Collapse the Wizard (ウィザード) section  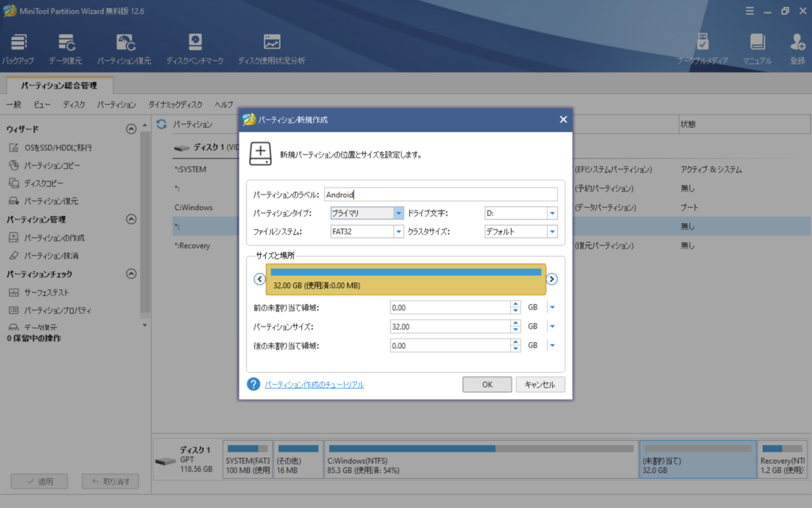131,129
